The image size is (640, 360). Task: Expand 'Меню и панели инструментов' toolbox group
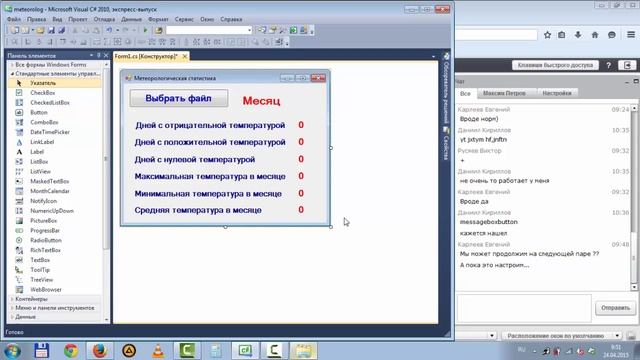[12, 308]
